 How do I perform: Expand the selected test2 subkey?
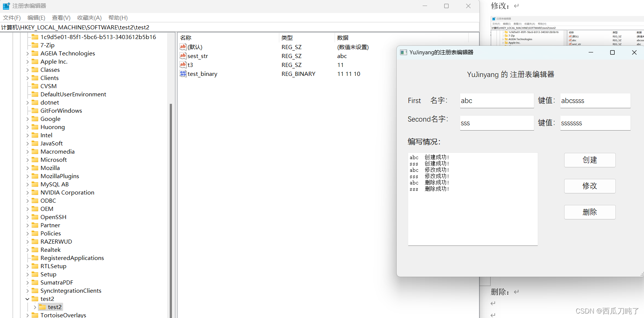click(x=35, y=307)
